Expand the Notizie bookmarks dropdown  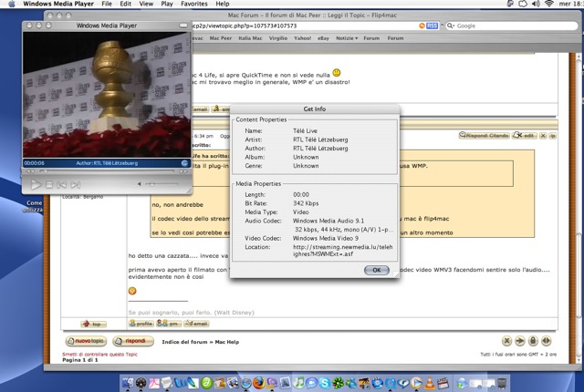point(347,38)
